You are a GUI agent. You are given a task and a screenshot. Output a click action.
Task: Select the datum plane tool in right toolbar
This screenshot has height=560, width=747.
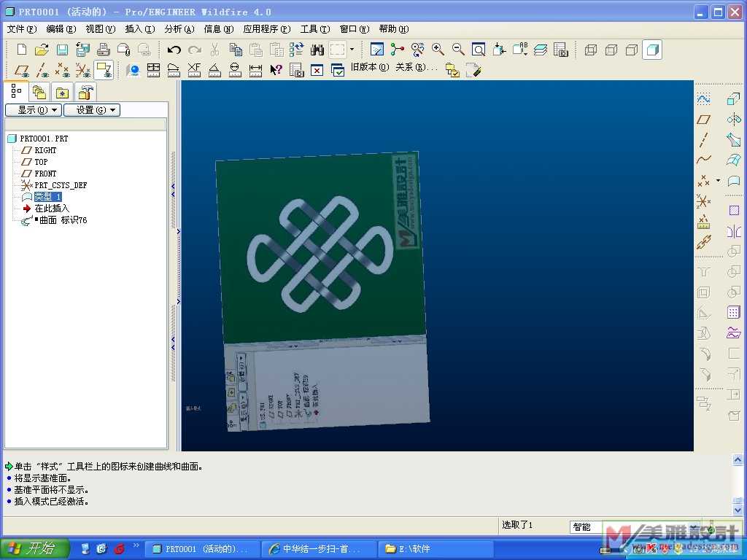(x=704, y=119)
